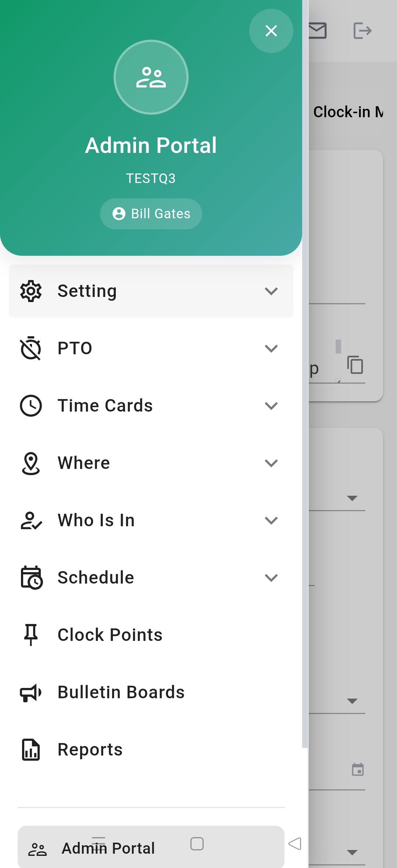Open the Reports menu item
Image resolution: width=397 pixels, height=868 pixels.
pos(90,750)
